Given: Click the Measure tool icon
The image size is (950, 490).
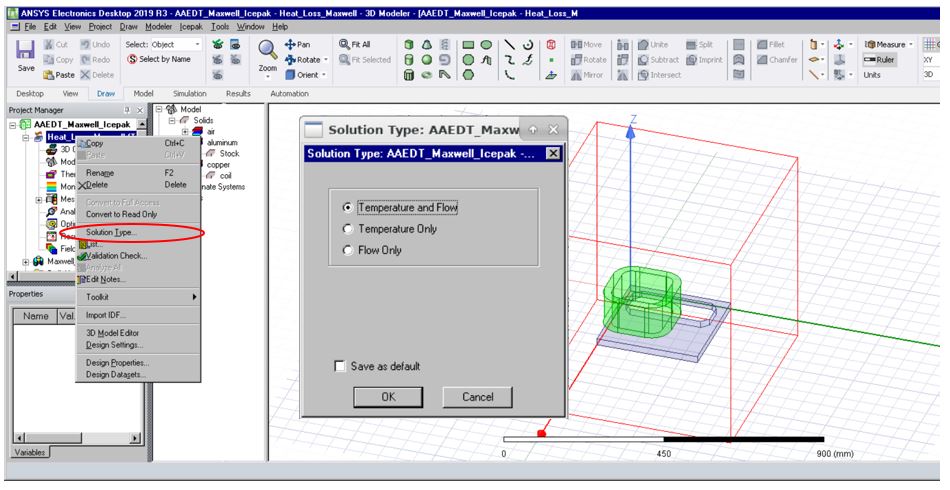Looking at the screenshot, I should coord(870,44).
